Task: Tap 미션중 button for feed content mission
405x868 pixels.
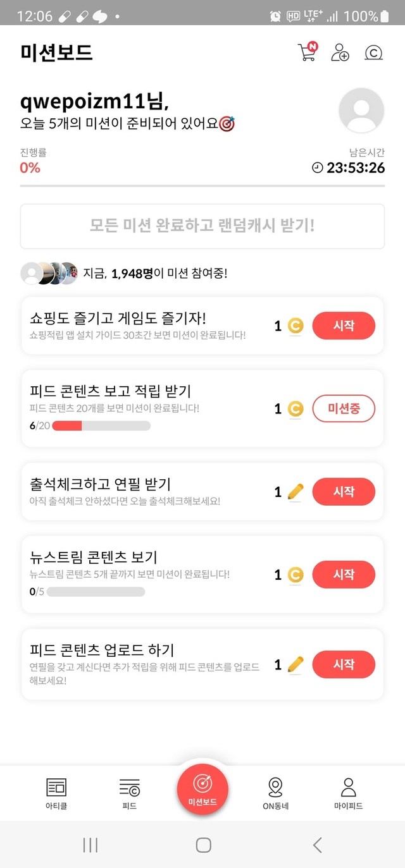Action: (344, 409)
